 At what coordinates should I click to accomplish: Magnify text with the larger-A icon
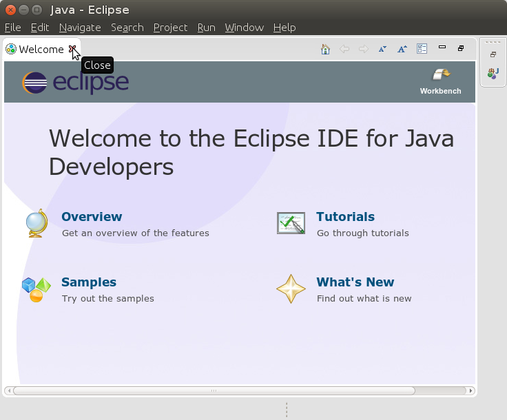click(x=402, y=49)
